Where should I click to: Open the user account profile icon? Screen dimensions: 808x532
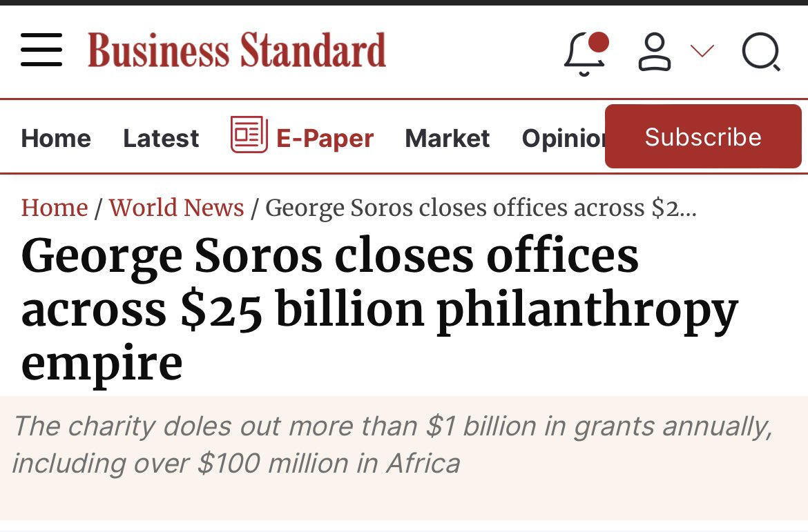(x=654, y=52)
